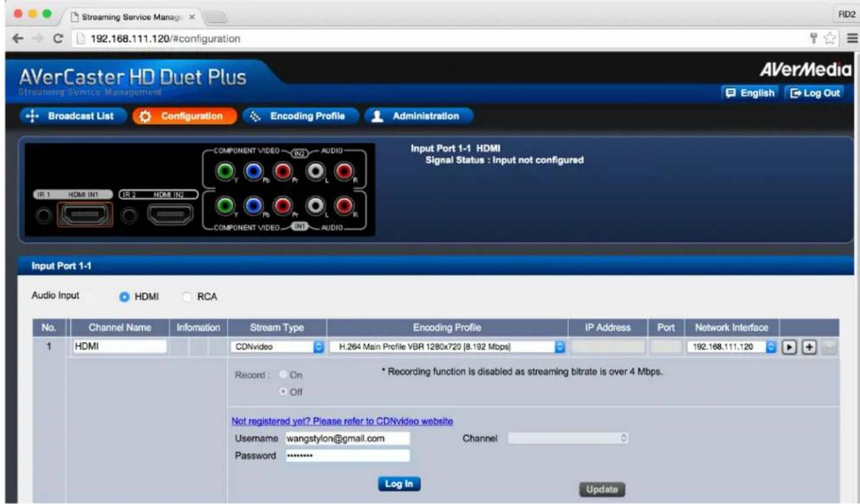
Task: Click the bottom white L audio connector
Action: pos(315,206)
